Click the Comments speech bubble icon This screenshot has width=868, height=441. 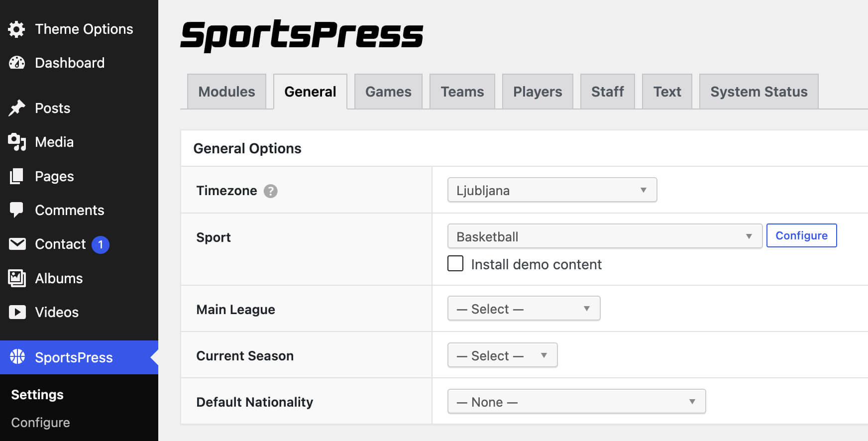16,210
